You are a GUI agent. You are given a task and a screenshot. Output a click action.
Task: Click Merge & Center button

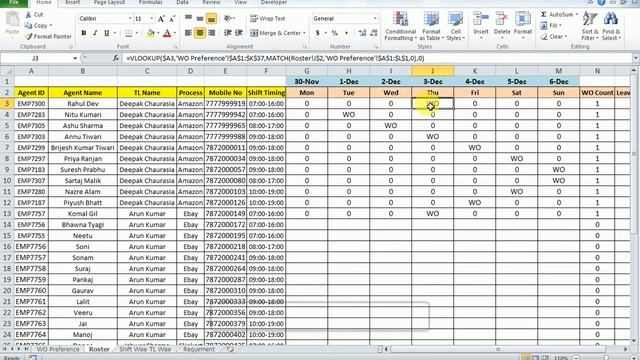[275, 33]
